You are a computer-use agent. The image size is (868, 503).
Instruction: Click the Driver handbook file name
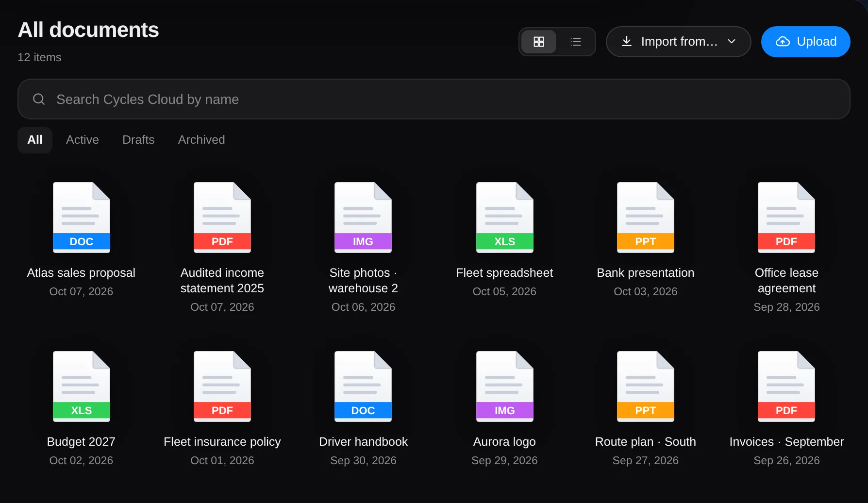coord(363,442)
